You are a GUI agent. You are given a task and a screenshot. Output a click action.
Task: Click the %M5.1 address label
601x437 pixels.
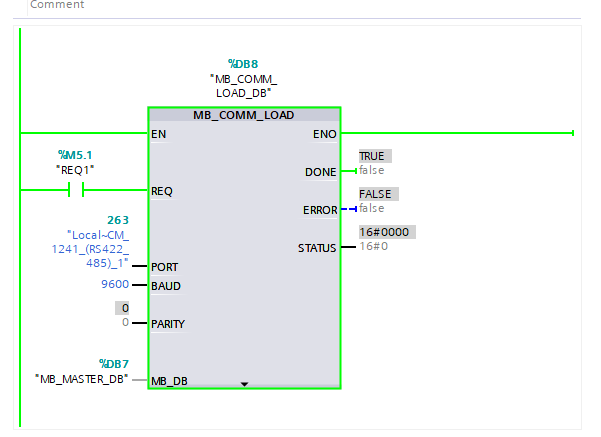[x=75, y=155]
